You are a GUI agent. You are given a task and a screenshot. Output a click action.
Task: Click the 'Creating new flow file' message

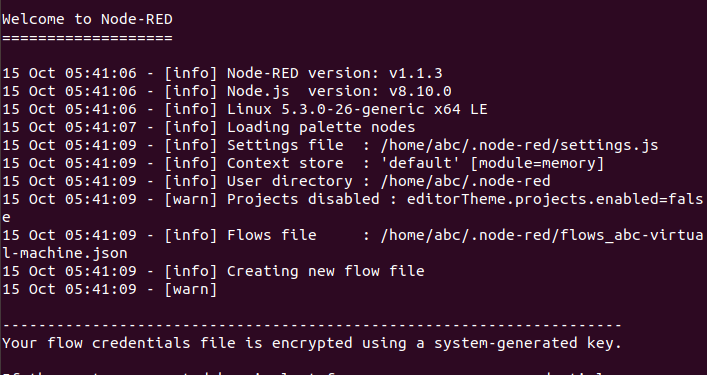click(x=326, y=272)
